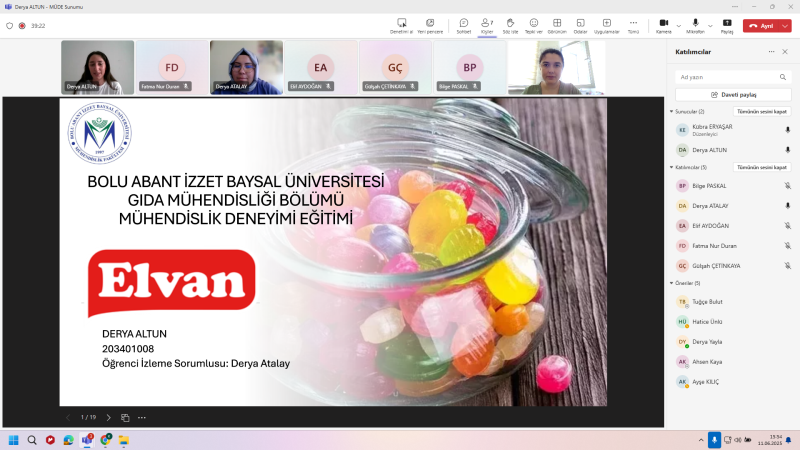Toggle Derya ALTUN microphone in list

787,150
